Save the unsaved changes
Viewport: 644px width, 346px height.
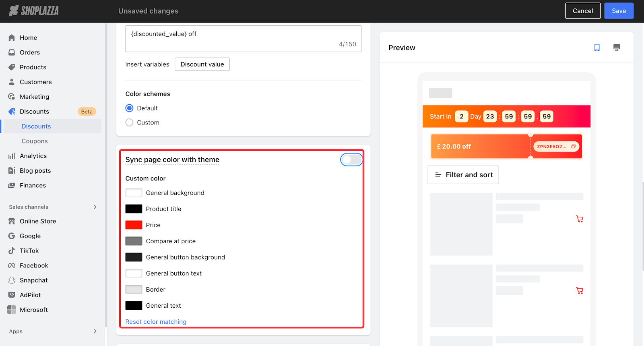pyautogui.click(x=619, y=11)
